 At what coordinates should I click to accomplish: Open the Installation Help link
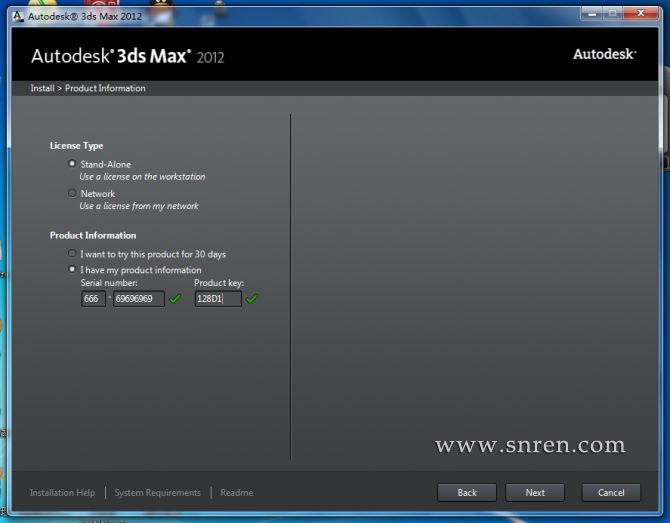pos(62,493)
